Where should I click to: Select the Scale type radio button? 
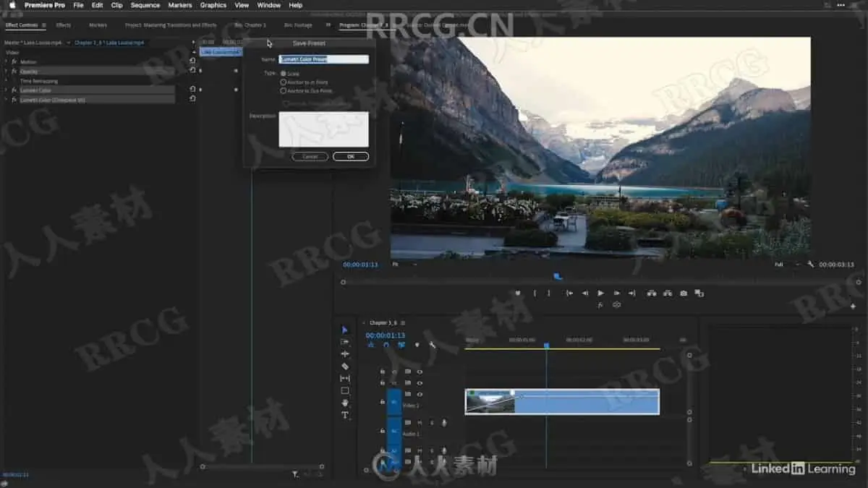pos(283,74)
